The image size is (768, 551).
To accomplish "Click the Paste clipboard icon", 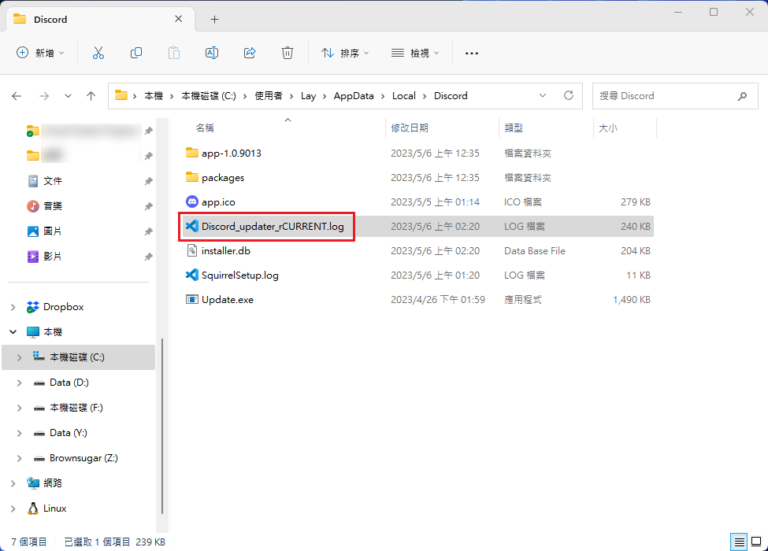I will point(174,53).
